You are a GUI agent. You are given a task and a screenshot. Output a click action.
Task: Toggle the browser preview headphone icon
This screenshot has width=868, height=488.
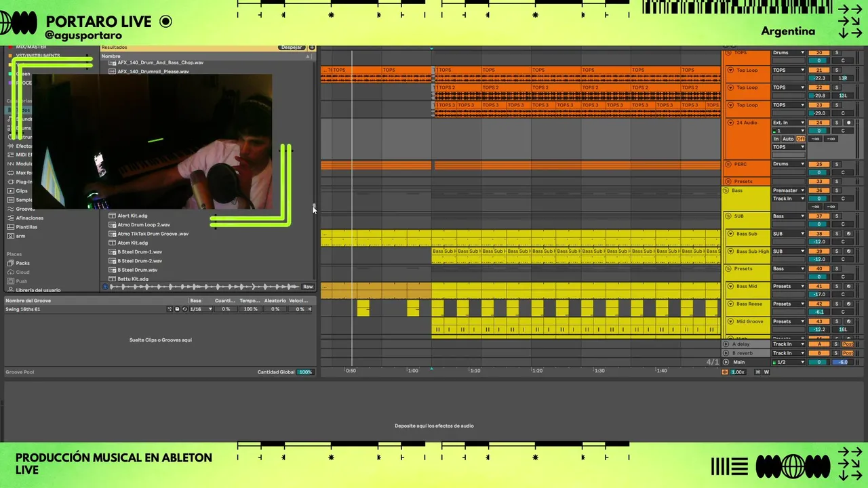pos(105,287)
